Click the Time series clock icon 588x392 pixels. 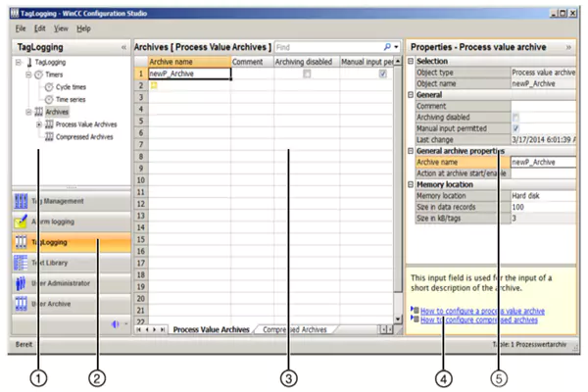pyautogui.click(x=49, y=99)
